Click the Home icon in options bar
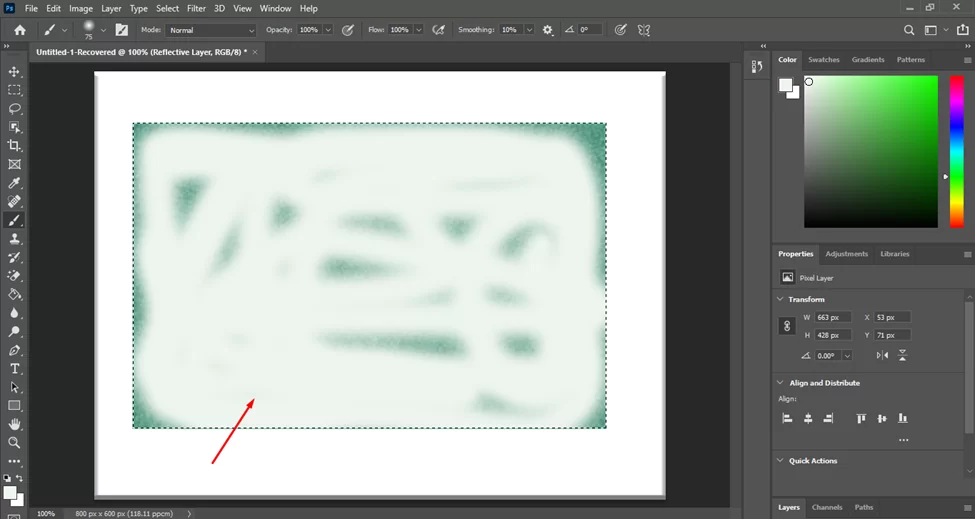Image resolution: width=975 pixels, height=519 pixels. tap(20, 30)
